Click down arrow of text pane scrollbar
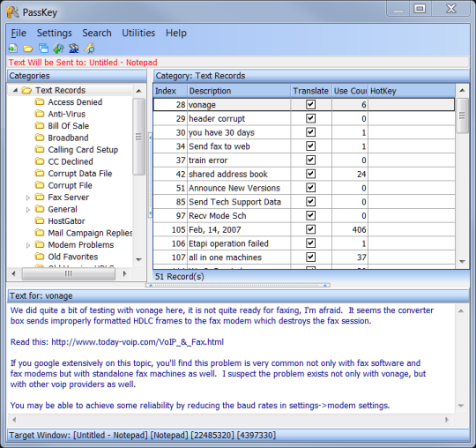 click(x=461, y=406)
